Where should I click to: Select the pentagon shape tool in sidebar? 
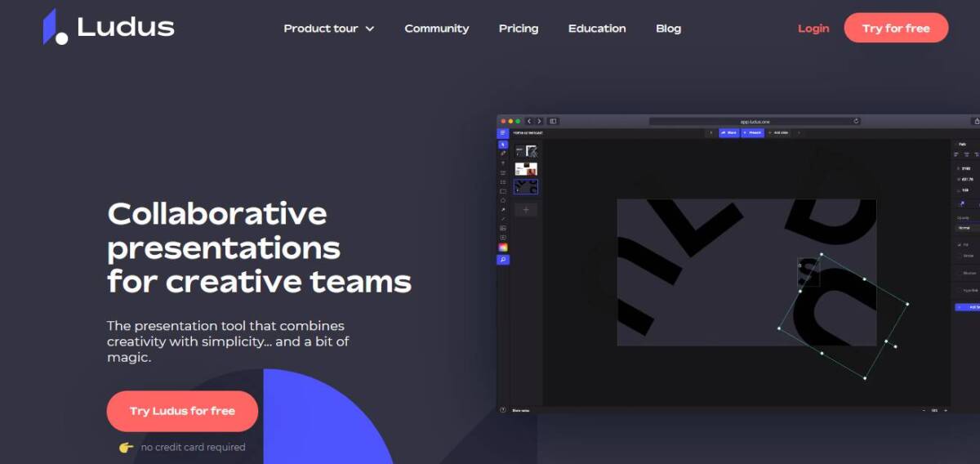coord(503,200)
